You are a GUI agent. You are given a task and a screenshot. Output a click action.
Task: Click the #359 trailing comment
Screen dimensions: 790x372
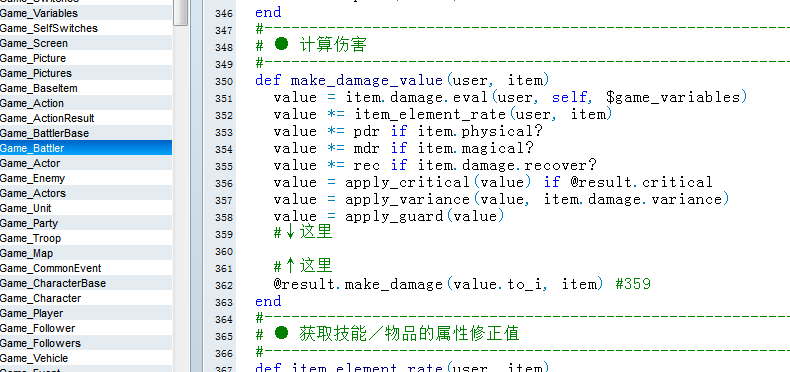(x=633, y=284)
